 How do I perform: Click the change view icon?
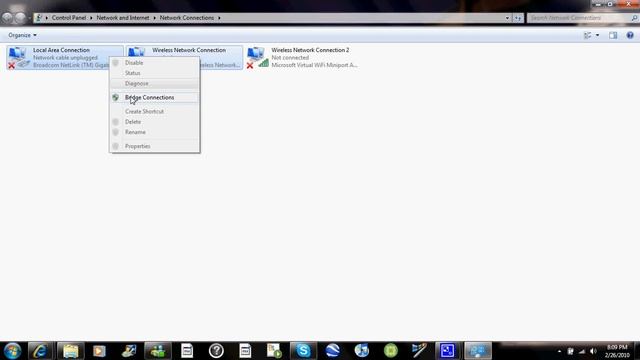coord(588,36)
